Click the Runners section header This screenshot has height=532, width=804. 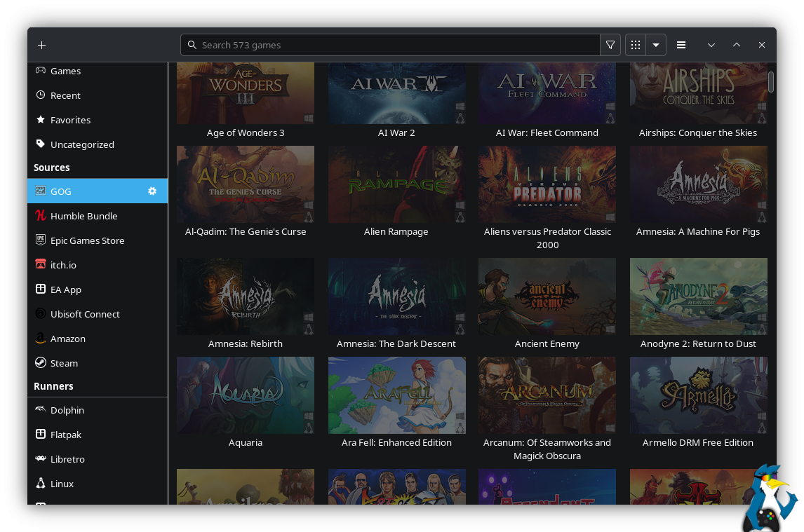[x=53, y=386]
